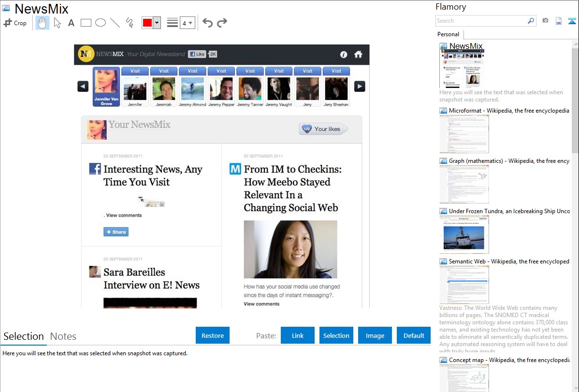579x392 pixels.
Task: Click the Facebook icon beside Interesting News headline
Action: click(95, 169)
